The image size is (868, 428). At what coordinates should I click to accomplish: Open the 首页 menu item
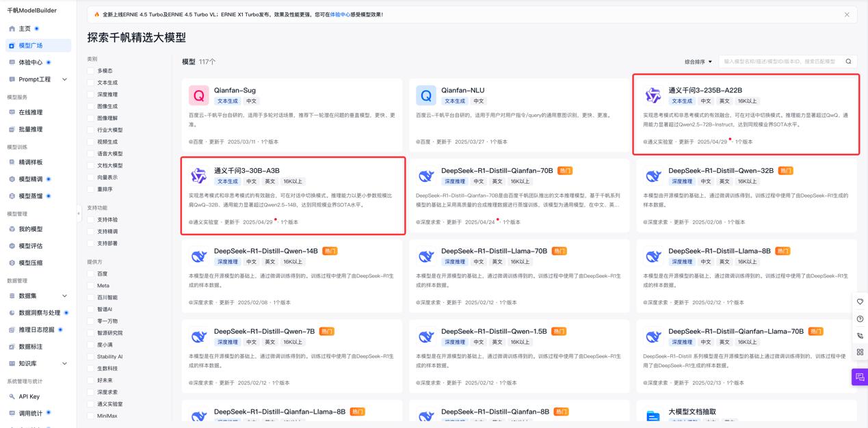coord(26,29)
